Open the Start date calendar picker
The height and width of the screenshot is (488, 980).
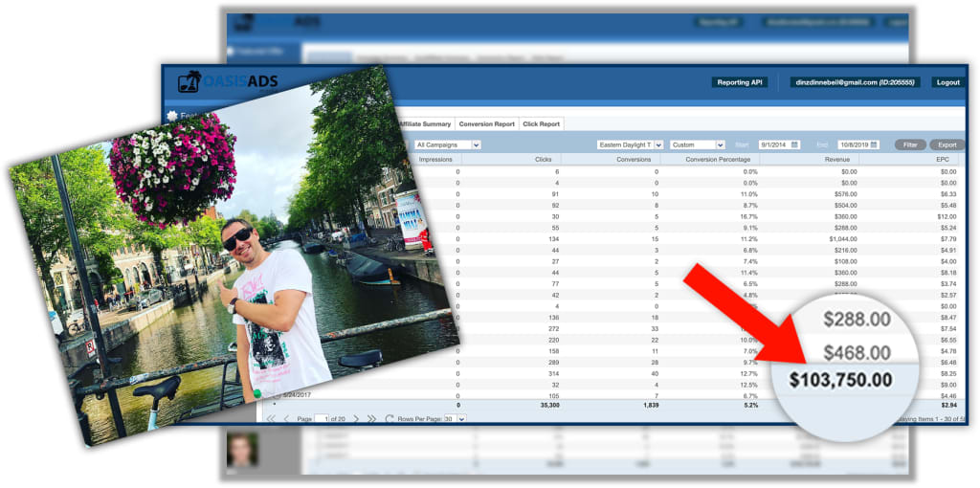[795, 144]
